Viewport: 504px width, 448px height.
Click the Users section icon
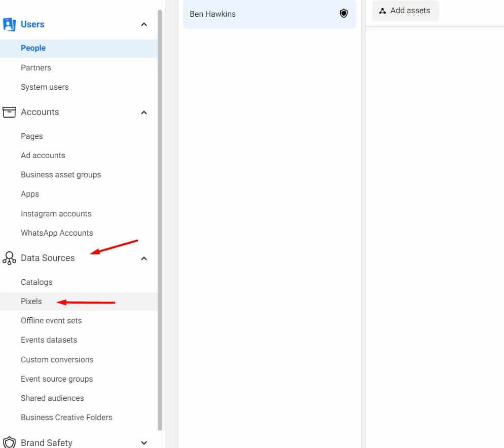(x=9, y=24)
